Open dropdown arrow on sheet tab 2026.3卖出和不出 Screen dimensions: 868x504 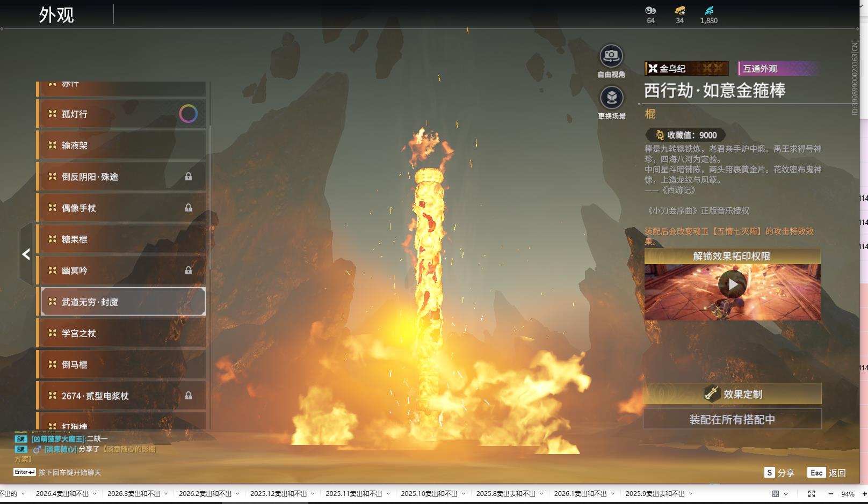coord(166,494)
